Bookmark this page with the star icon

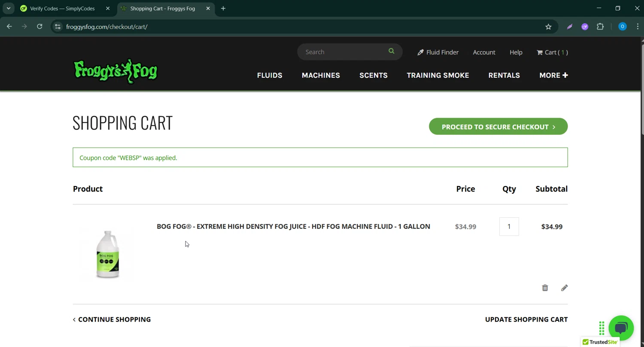[548, 27]
